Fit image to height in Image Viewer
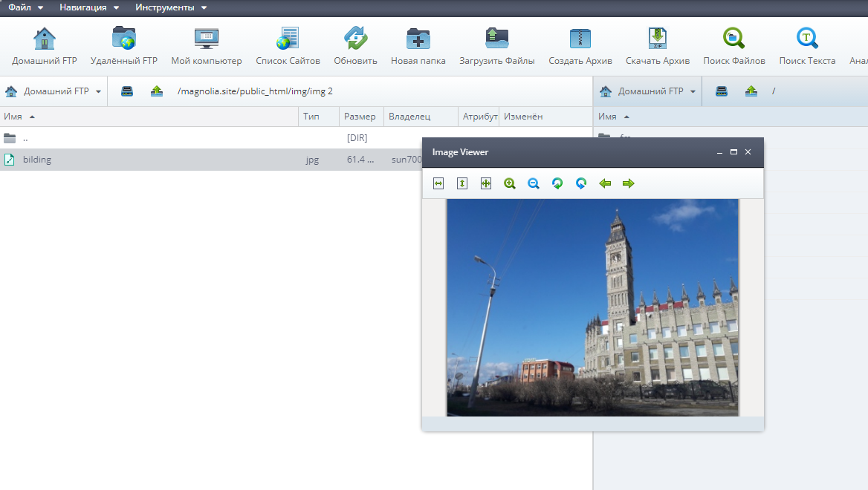Image resolution: width=868 pixels, height=490 pixels. pos(462,183)
